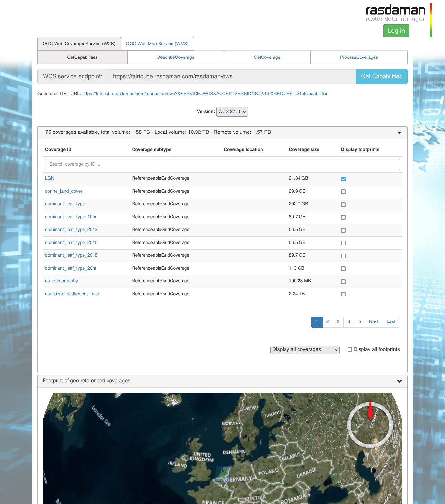The image size is (445, 504).
Task: Open the WCS version dropdown
Action: click(x=232, y=112)
